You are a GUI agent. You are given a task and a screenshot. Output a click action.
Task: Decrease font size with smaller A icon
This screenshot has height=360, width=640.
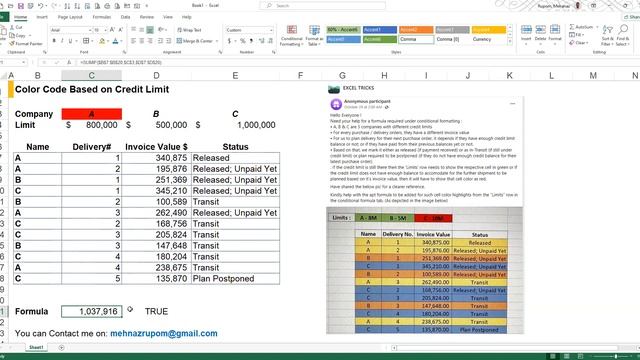pyautogui.click(x=120, y=30)
